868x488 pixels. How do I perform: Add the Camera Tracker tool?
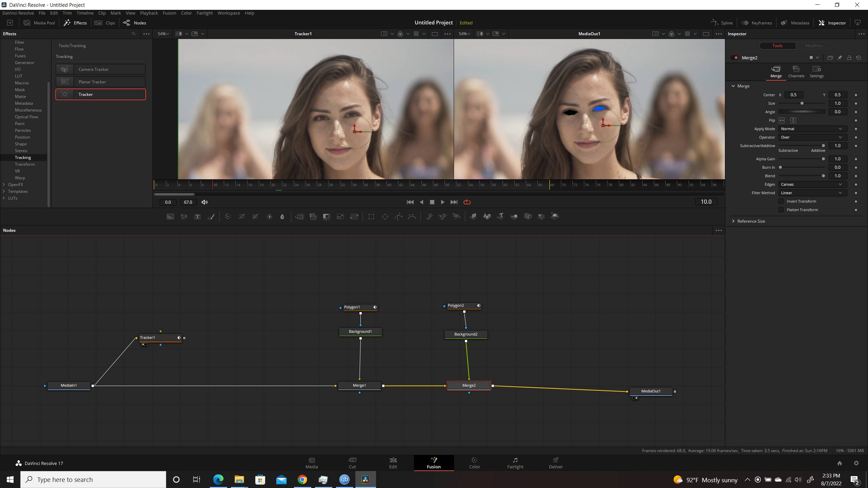(x=101, y=69)
